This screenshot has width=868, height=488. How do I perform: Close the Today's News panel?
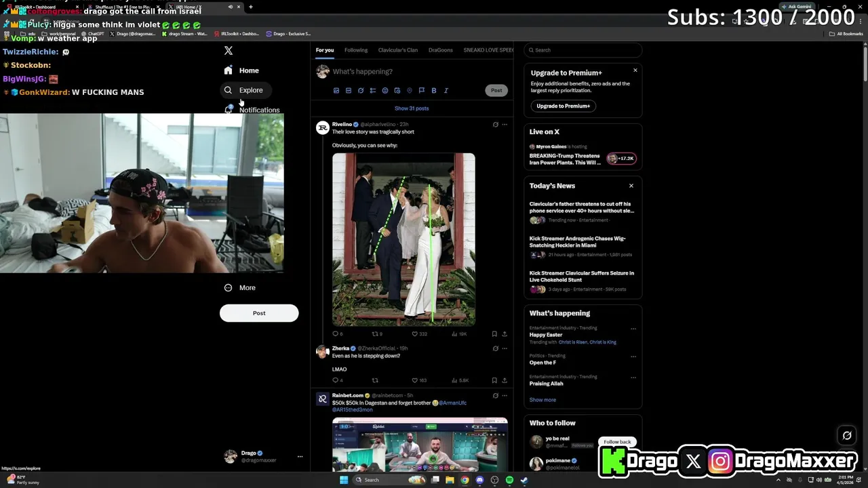click(x=631, y=186)
